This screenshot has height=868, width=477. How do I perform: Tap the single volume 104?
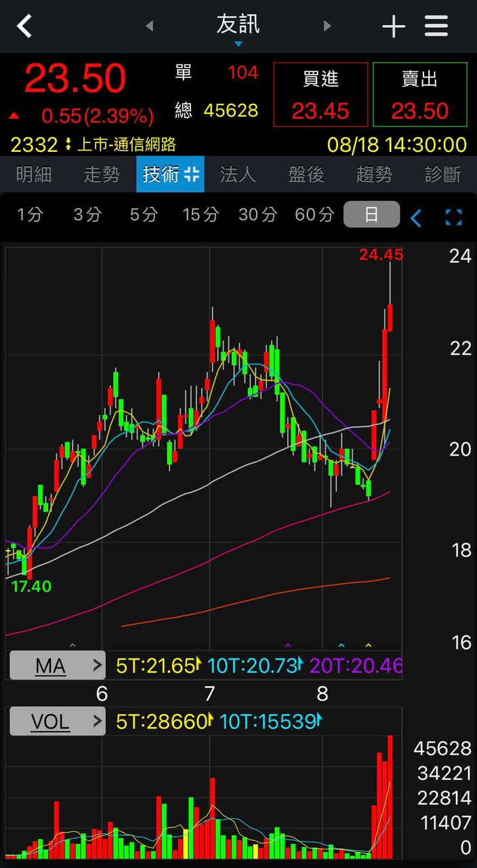(243, 73)
